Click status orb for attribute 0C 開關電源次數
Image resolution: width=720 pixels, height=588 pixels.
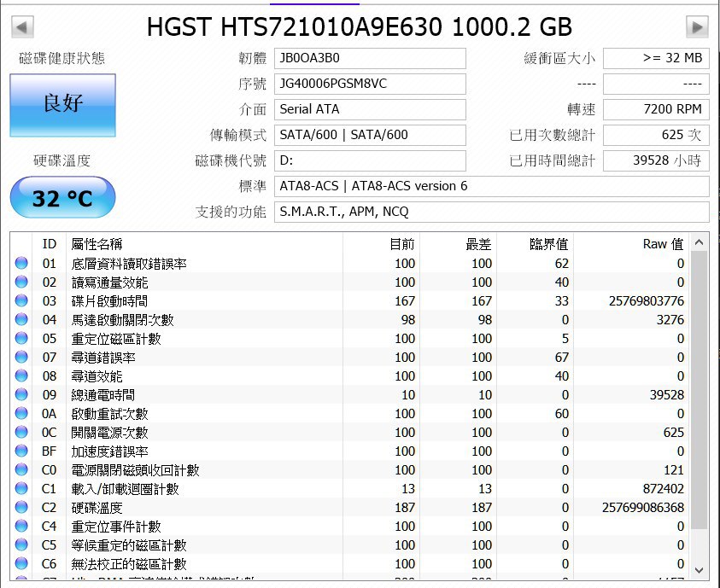click(21, 433)
